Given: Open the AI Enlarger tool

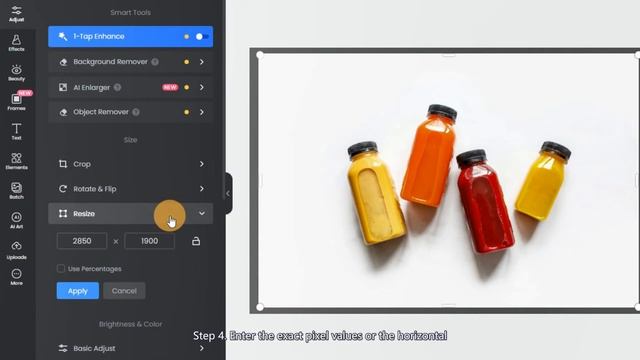Looking at the screenshot, I should pos(130,87).
